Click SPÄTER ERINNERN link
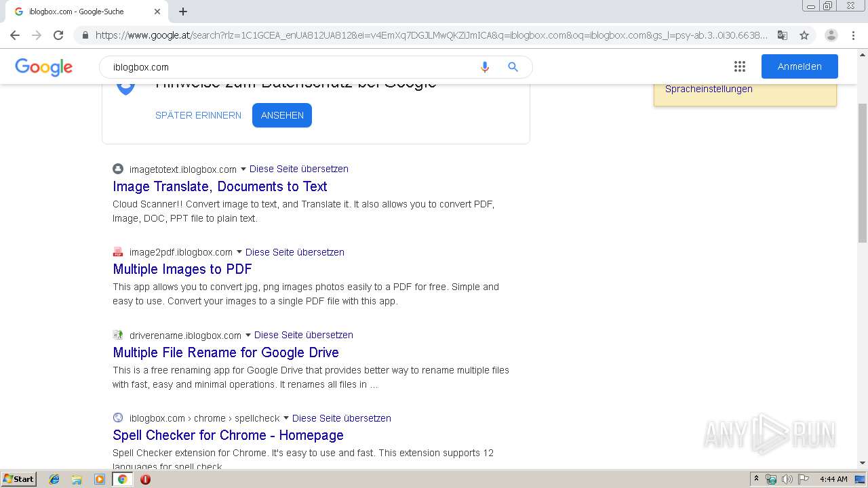This screenshot has height=488, width=868. [198, 115]
